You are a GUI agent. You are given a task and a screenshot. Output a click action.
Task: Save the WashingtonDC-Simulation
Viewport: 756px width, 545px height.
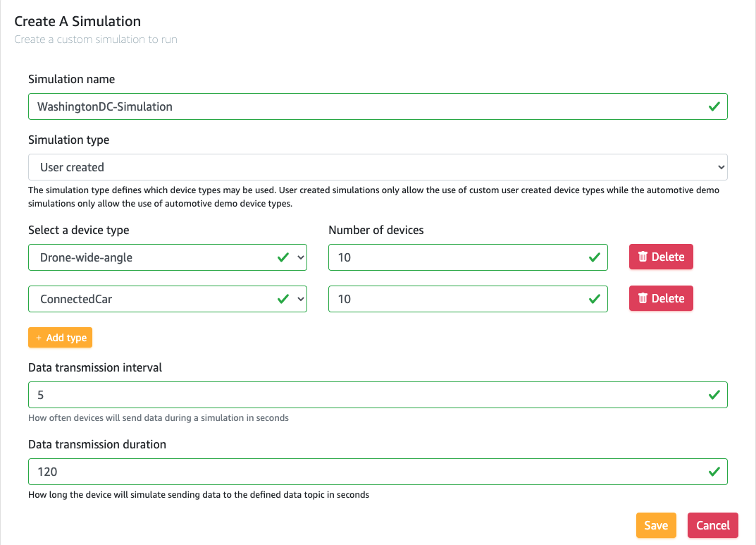tap(655, 525)
